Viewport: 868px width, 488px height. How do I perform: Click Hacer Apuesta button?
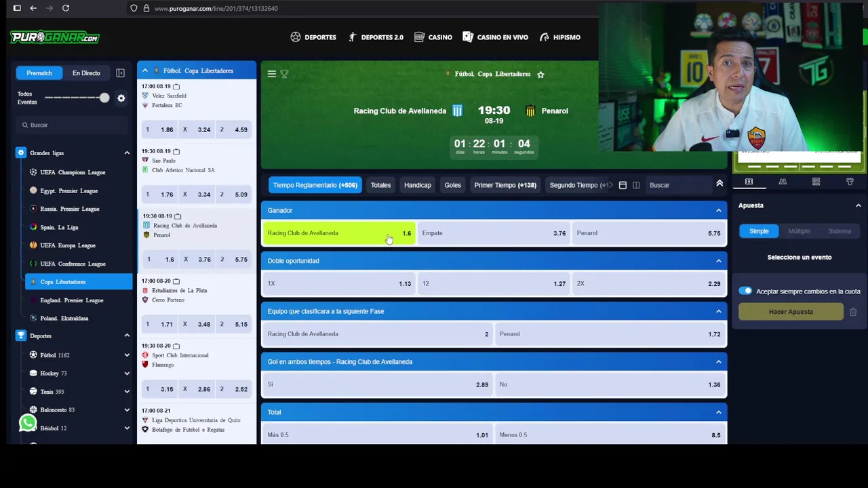click(x=791, y=312)
